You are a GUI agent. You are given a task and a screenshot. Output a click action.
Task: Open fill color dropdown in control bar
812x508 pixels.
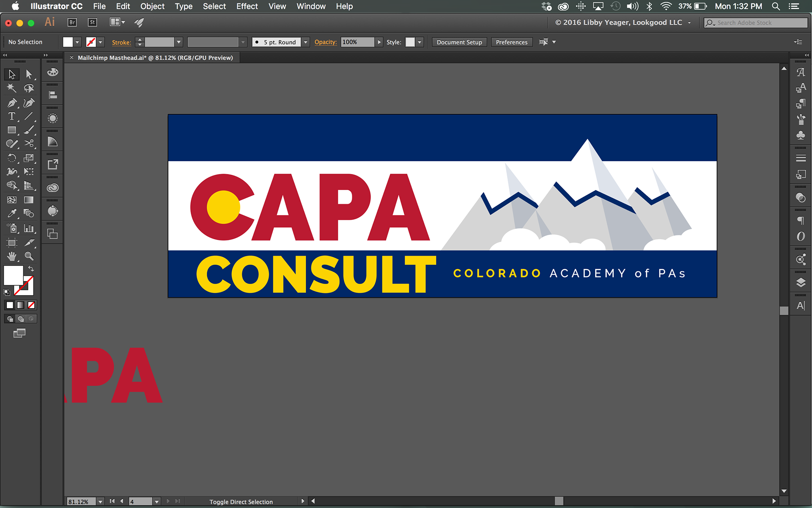click(77, 42)
